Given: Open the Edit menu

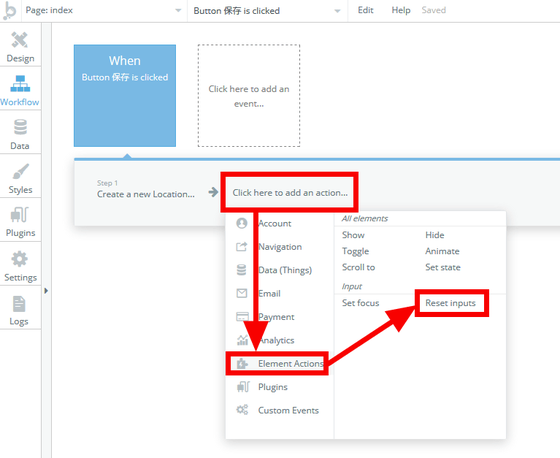Looking at the screenshot, I should point(365,10).
